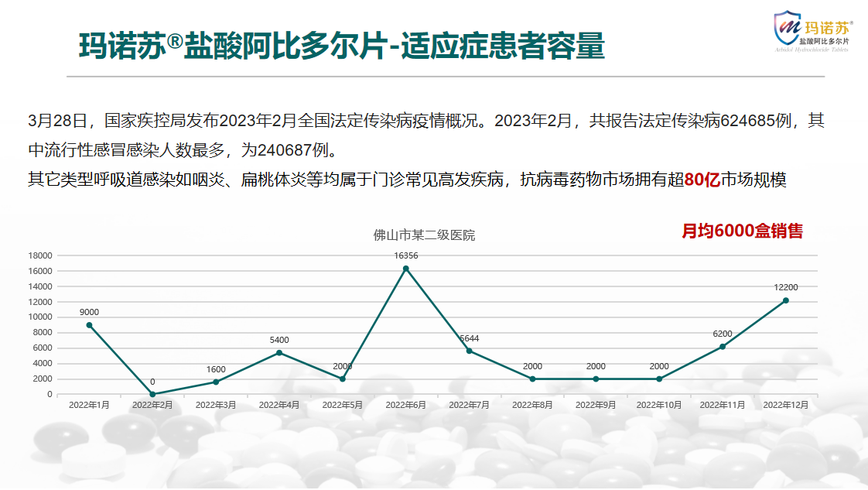This screenshot has width=868, height=490.
Task: Select the 0 data point for 2022年2月
Action: click(152, 394)
